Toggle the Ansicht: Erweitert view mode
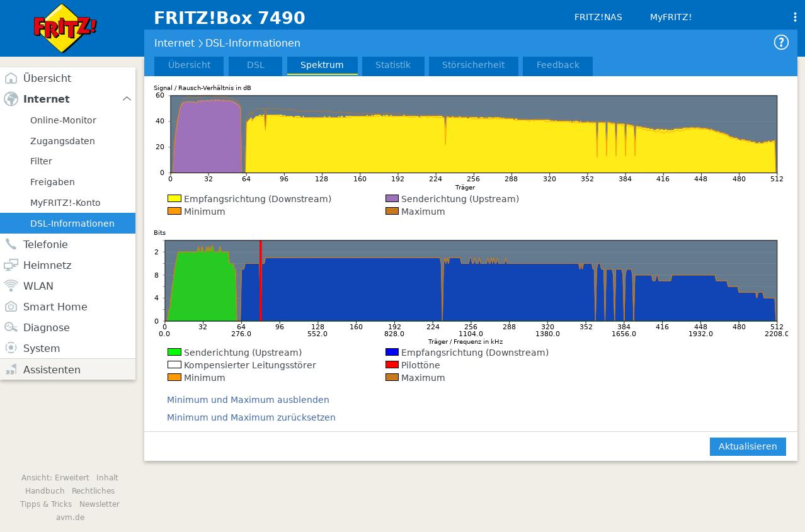This screenshot has height=532, width=805. pyautogui.click(x=55, y=478)
